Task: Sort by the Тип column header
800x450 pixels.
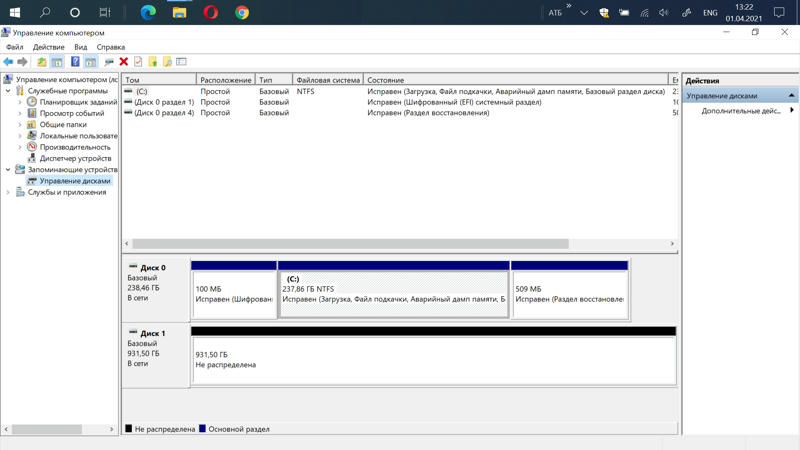Action: [x=274, y=80]
